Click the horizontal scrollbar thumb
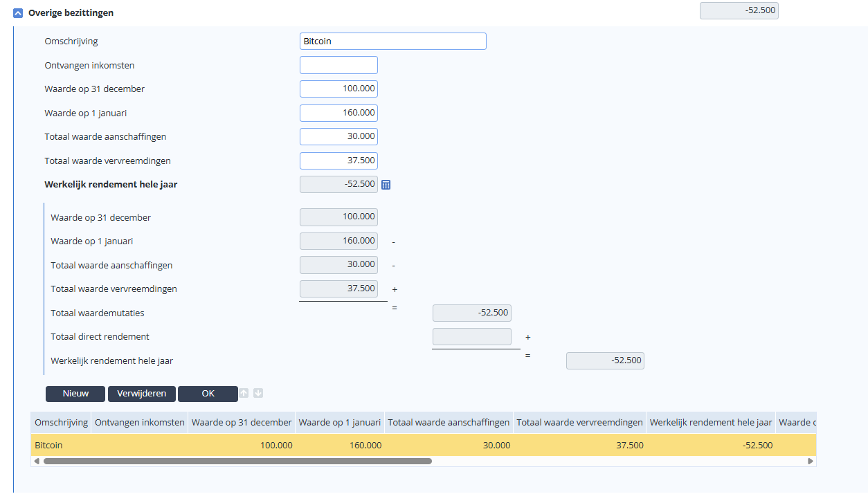Screen dimensions: 868x494 237,461
